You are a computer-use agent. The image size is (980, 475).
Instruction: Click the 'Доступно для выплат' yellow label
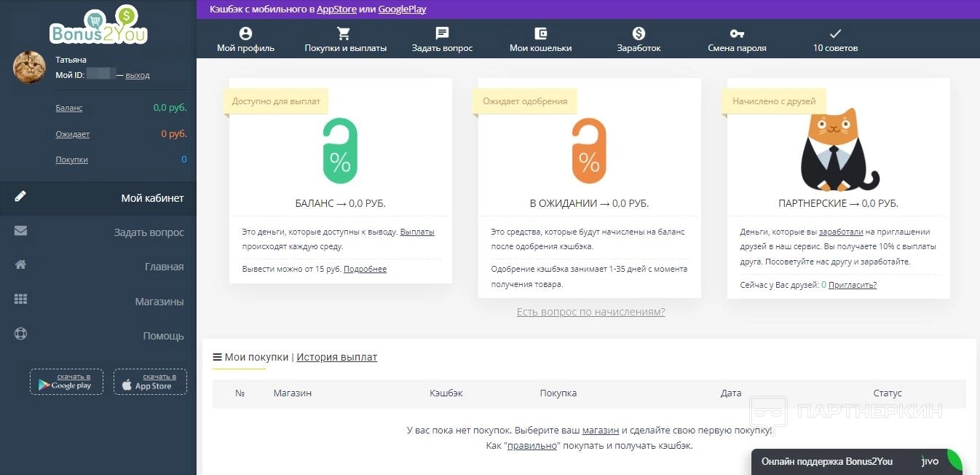[x=276, y=101]
